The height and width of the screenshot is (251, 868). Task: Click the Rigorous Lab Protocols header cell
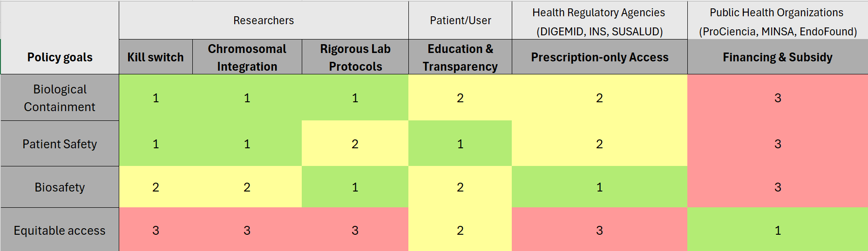tap(355, 57)
